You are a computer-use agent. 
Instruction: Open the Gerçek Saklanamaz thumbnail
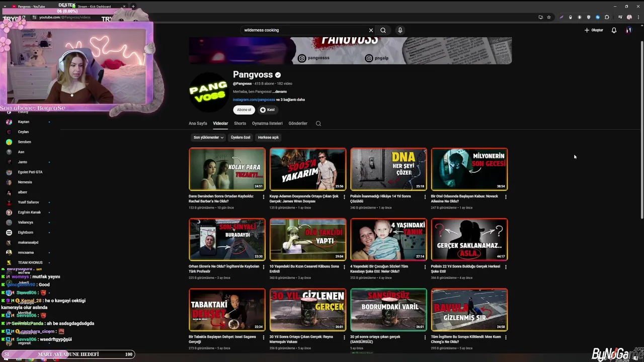coord(469,239)
